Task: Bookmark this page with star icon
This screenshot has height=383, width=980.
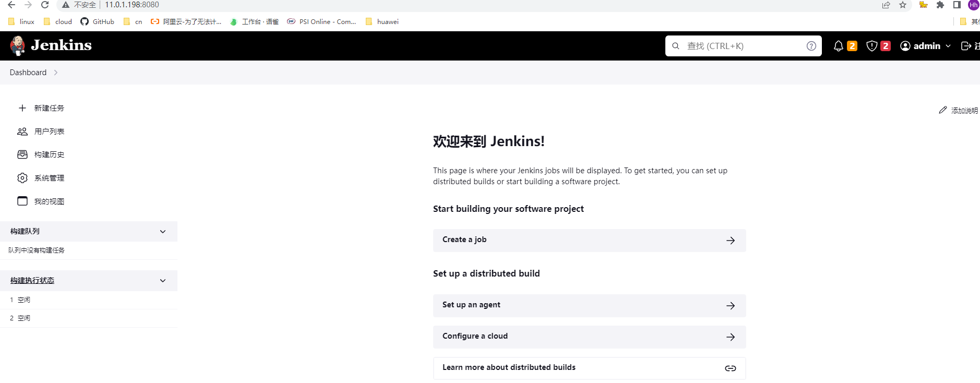Action: click(x=903, y=5)
